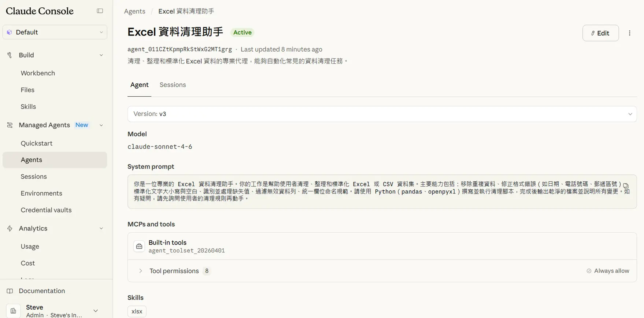The width and height of the screenshot is (644, 318).
Task: Open the Version v3 dropdown
Action: pos(382,114)
